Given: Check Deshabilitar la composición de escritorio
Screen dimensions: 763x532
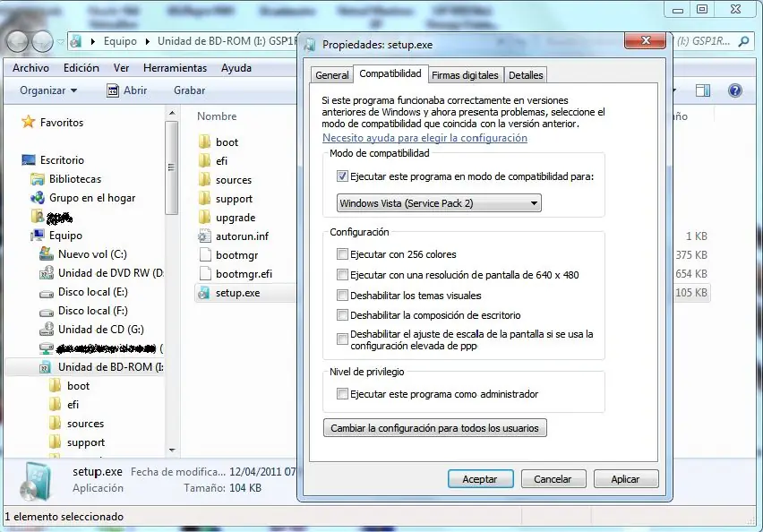Looking at the screenshot, I should pos(342,315).
